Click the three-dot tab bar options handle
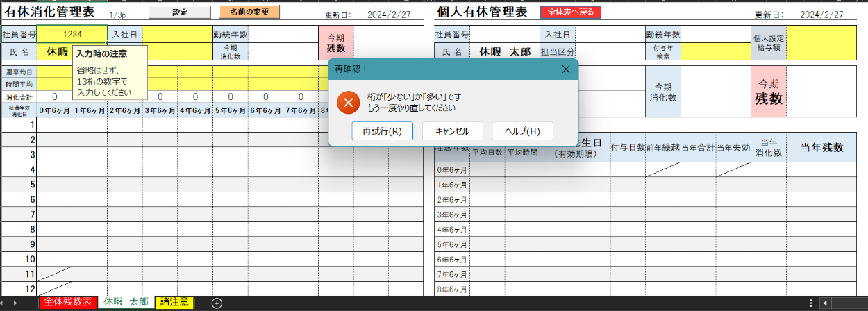The height and width of the screenshot is (311, 868). coord(810,303)
